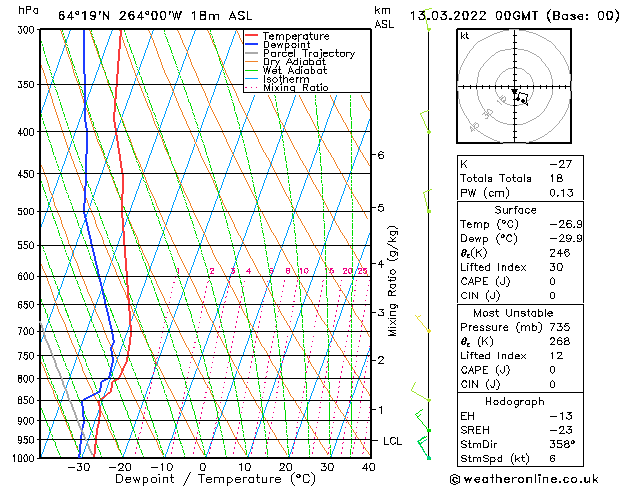Click the 'Dewpoint / Temperature (°C)' axis title
Viewport: 629px width, 486px height.
215,479
